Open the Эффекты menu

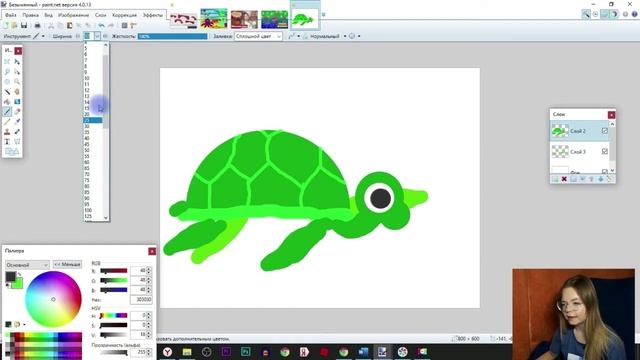[x=153, y=15]
